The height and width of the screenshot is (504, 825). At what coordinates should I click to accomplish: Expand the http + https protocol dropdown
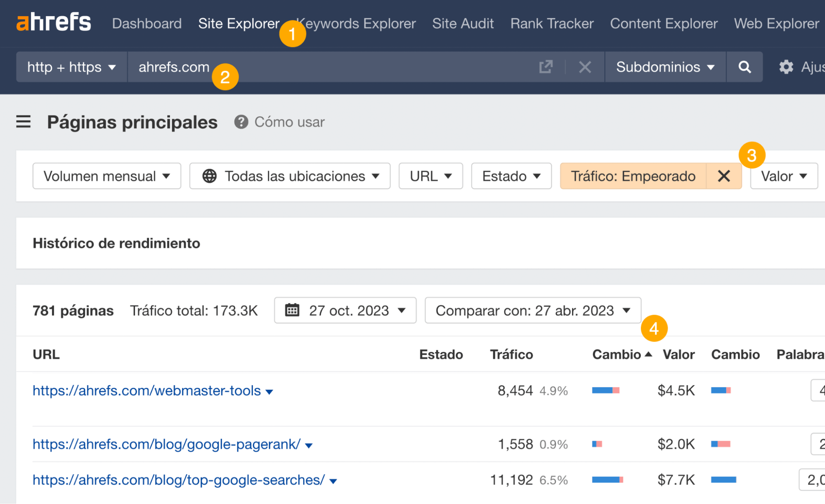tap(71, 67)
